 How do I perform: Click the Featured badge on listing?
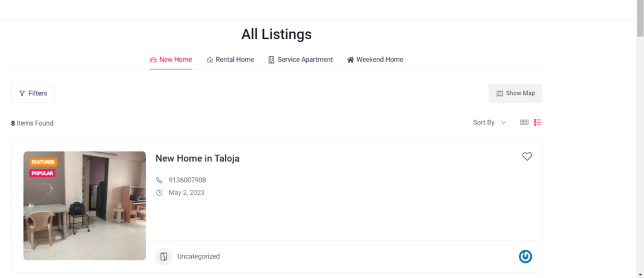click(43, 162)
